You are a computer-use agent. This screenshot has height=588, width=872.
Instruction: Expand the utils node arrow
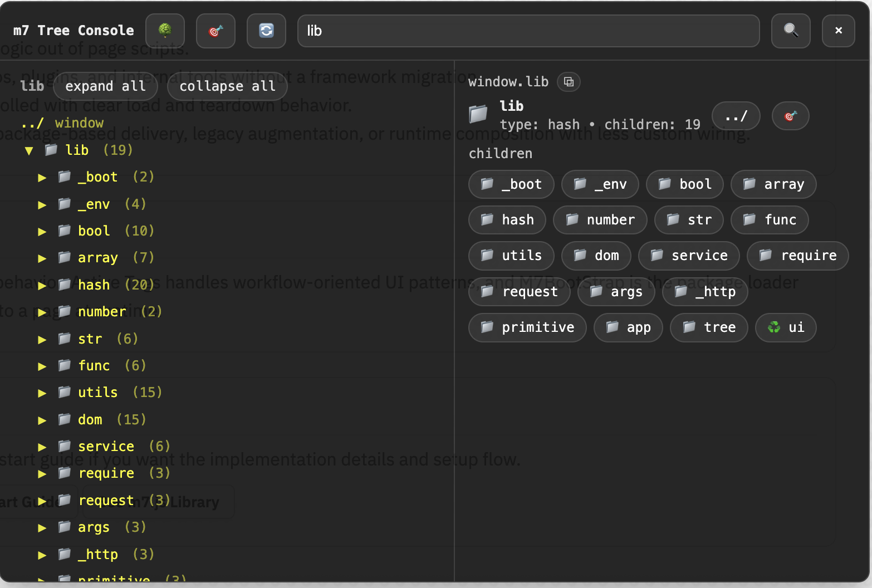pyautogui.click(x=42, y=393)
